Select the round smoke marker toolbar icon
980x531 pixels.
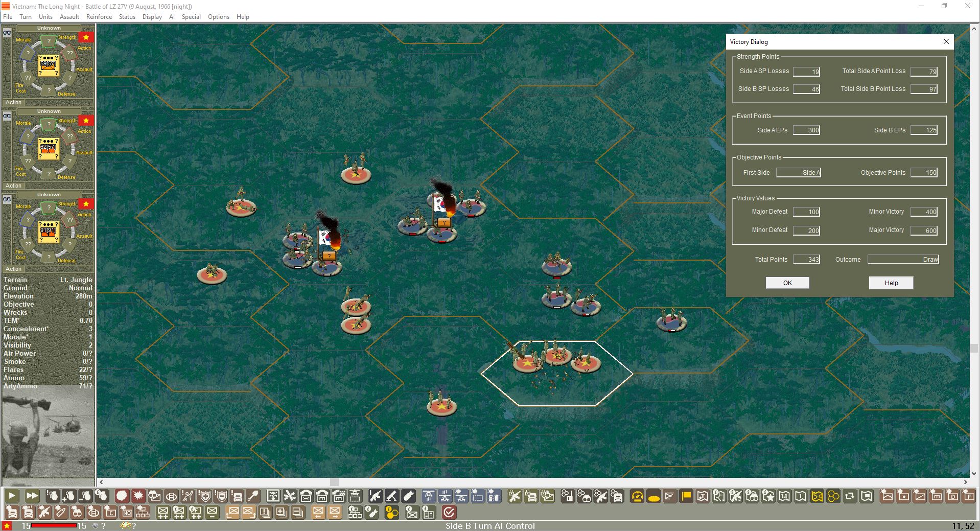coord(122,496)
